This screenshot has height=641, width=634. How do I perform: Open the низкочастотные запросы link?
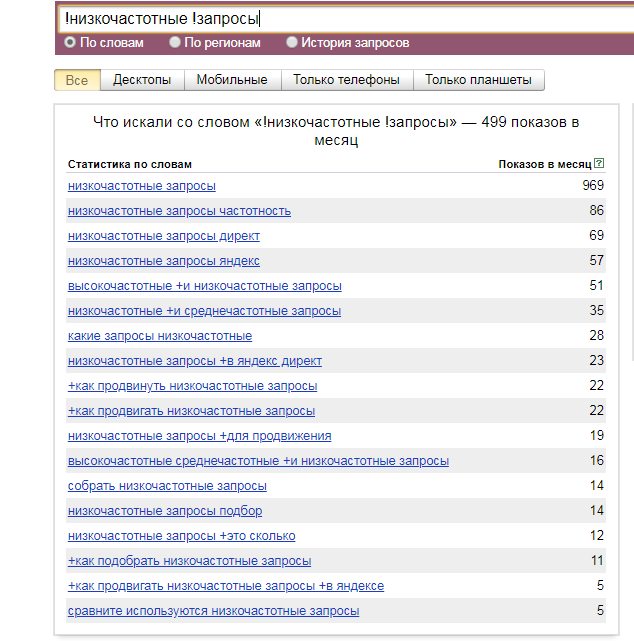coord(142,186)
